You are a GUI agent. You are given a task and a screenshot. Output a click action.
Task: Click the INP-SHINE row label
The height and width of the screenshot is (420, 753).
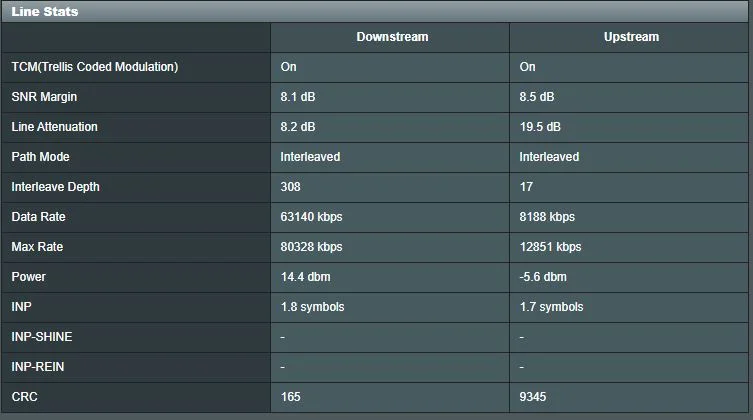41,337
